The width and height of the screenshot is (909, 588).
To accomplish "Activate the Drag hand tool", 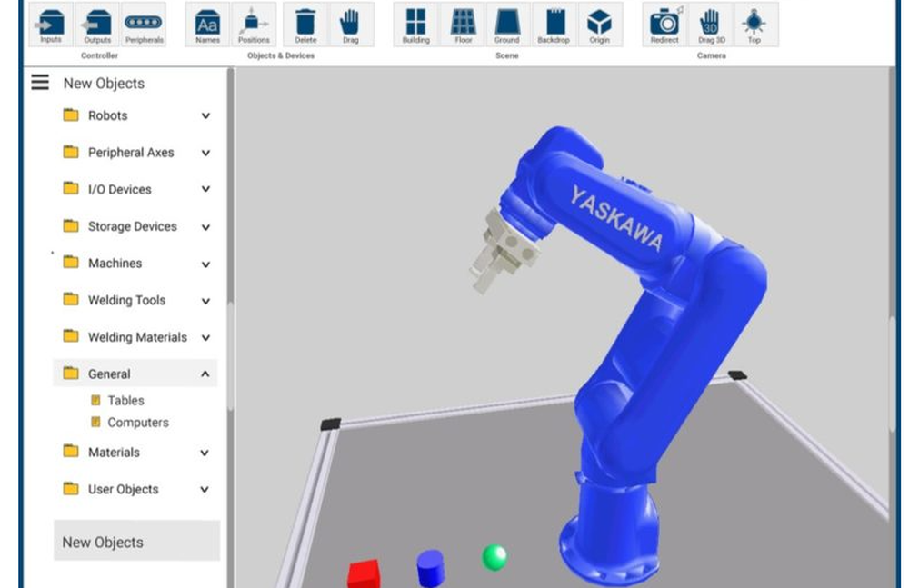I will 351,25.
